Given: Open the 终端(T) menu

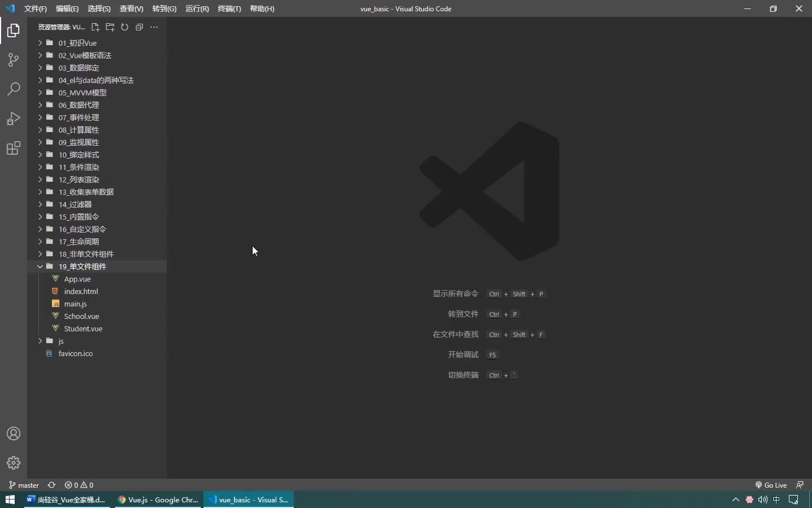Looking at the screenshot, I should (230, 8).
